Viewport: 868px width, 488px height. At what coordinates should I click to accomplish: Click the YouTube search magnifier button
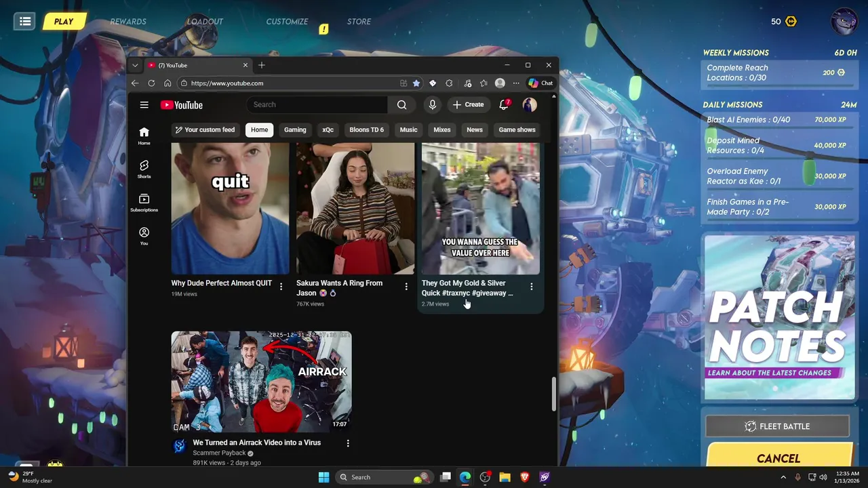pos(401,104)
